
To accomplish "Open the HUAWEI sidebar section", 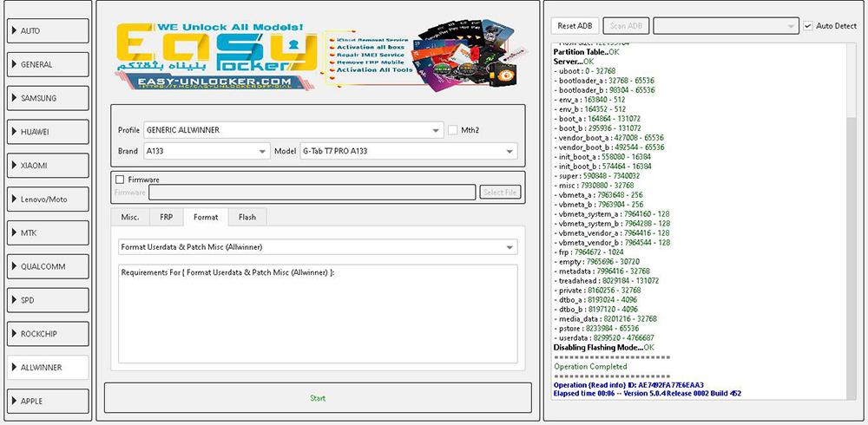I will [48, 132].
